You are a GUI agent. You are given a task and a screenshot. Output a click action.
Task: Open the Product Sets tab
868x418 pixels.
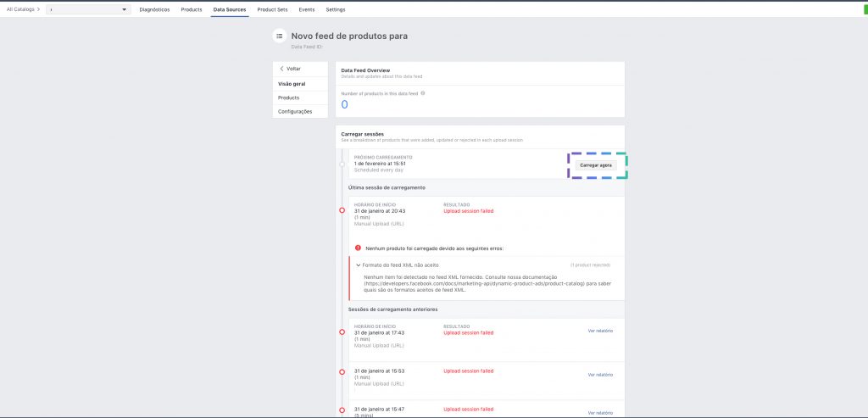click(x=272, y=9)
